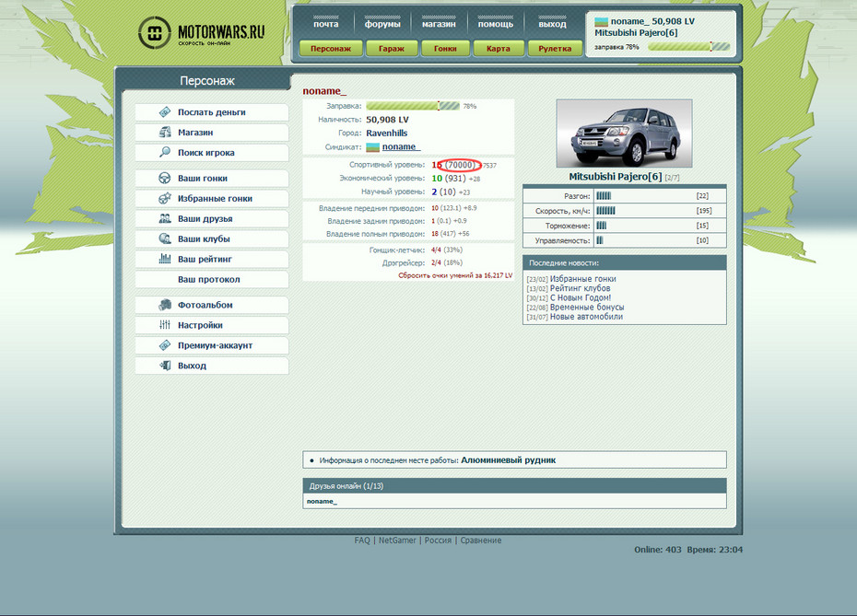Click the Online: 403 status text
Viewport: 857px width, 616px height.
pos(658,550)
